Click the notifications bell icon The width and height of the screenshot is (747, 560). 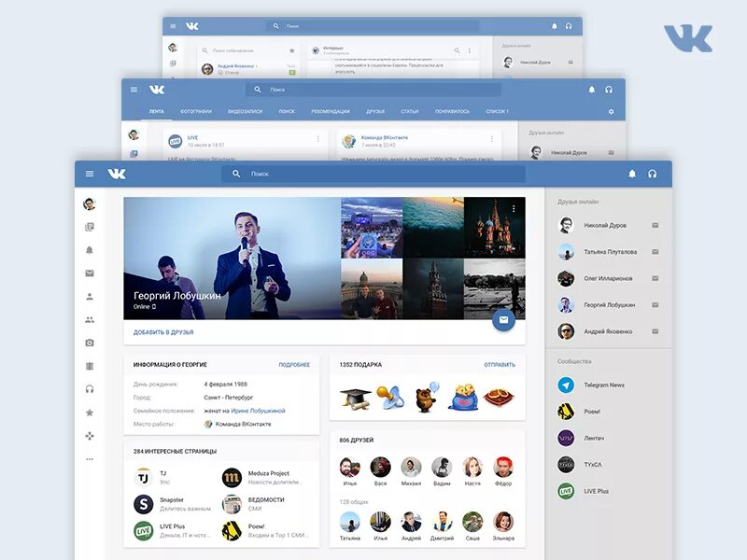click(632, 174)
